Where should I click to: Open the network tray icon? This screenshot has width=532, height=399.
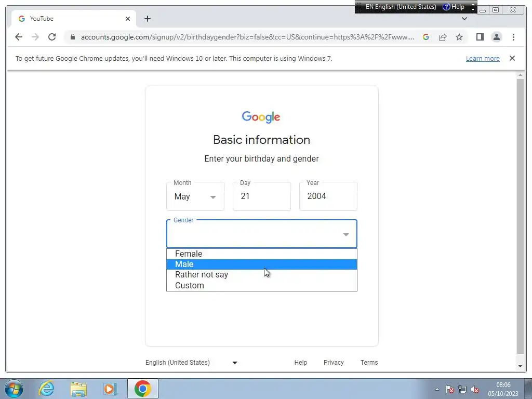tap(462, 389)
